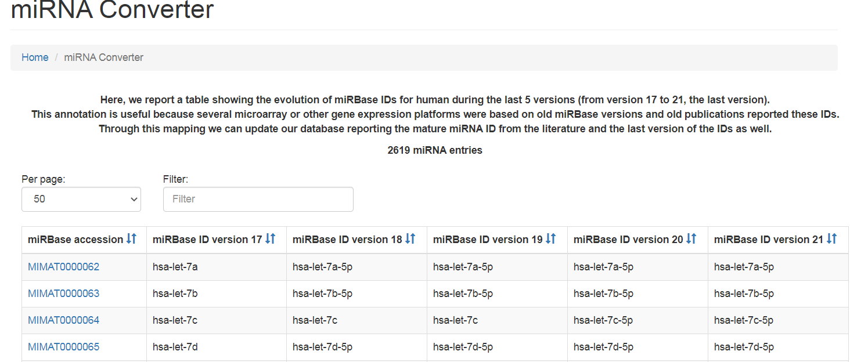Select 'miRBase ID version 17' header text

pos(207,240)
